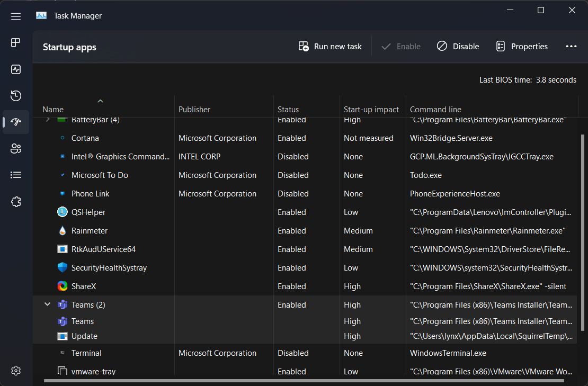Disable the selected startup app
Image resolution: width=588 pixels, height=386 pixels.
[x=458, y=47]
